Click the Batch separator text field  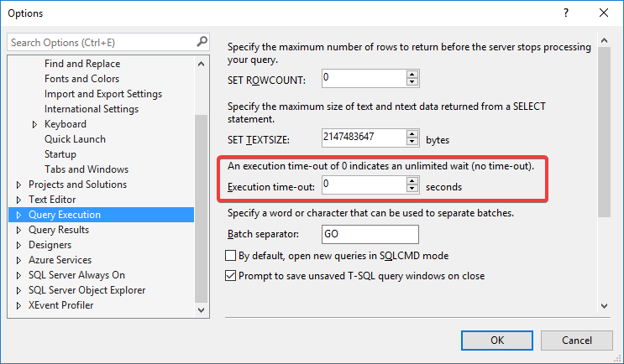(x=370, y=234)
